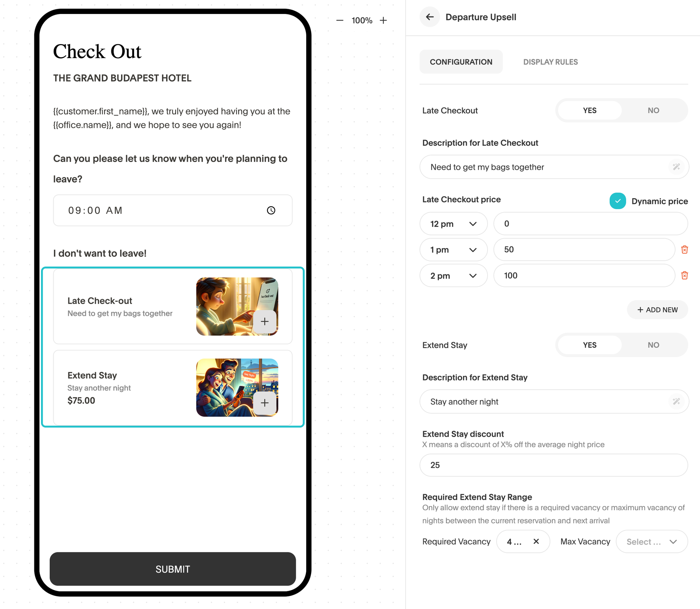This screenshot has height=609, width=700.
Task: Select the CONFIGURATION tab
Action: (x=462, y=61)
